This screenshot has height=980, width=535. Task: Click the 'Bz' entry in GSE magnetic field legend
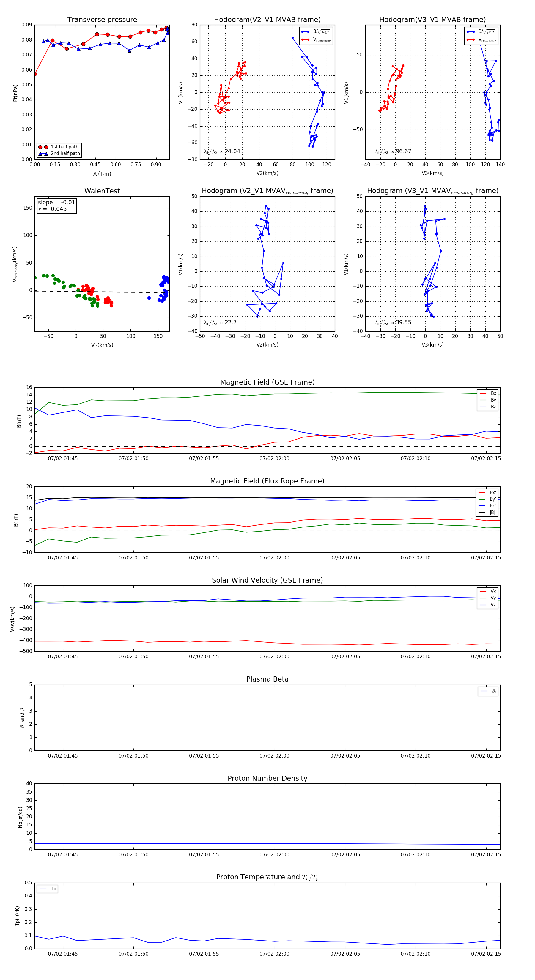pyautogui.click(x=488, y=407)
